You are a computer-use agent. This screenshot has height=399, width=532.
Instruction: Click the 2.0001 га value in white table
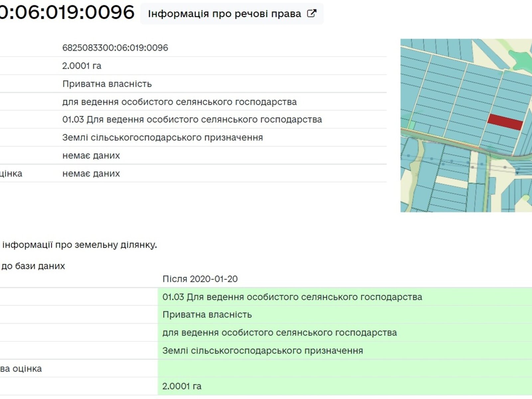pos(82,66)
